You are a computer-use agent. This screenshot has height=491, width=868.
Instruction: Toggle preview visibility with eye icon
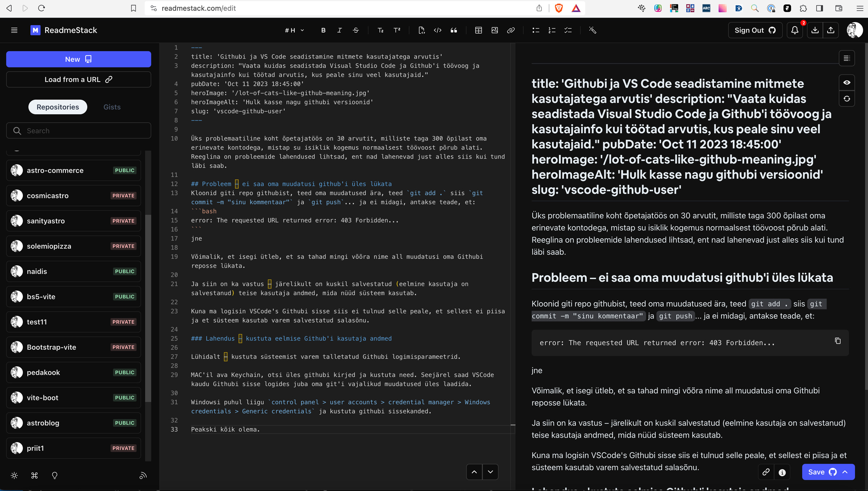tap(847, 83)
